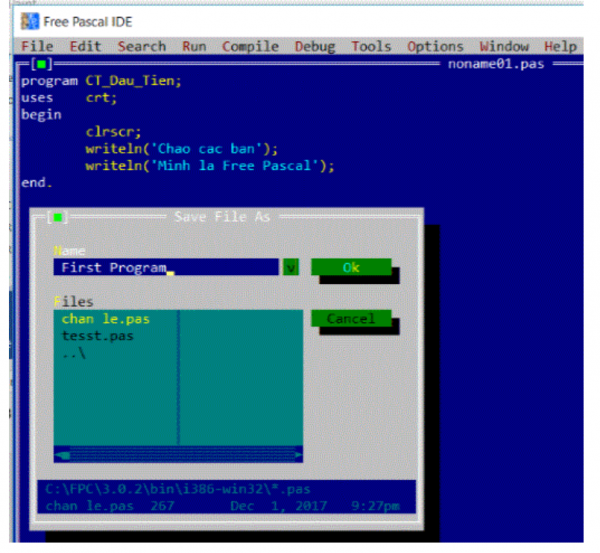Open the Run menu
This screenshot has height=553, width=600.
(194, 46)
